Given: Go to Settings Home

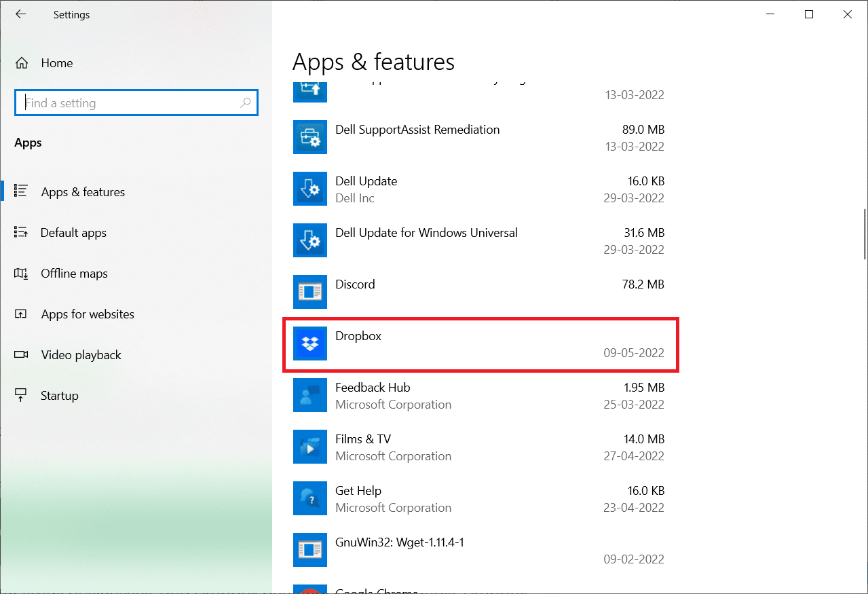Looking at the screenshot, I should pyautogui.click(x=136, y=63).
